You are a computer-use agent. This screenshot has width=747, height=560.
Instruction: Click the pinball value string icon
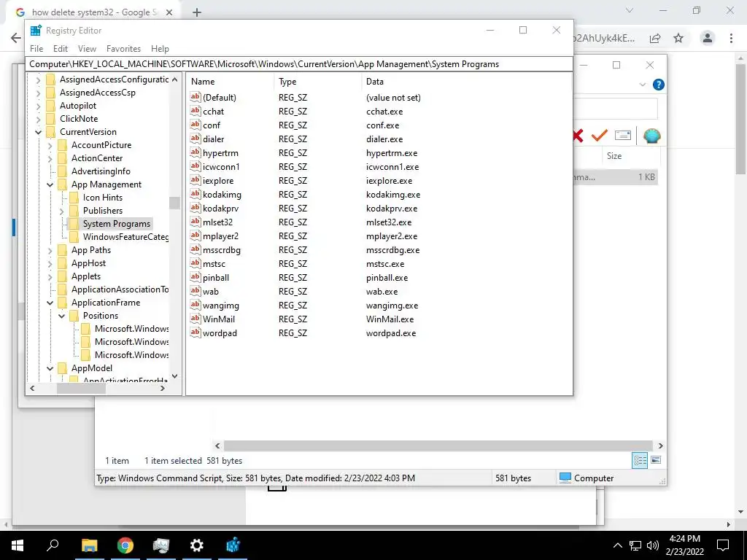(x=196, y=276)
